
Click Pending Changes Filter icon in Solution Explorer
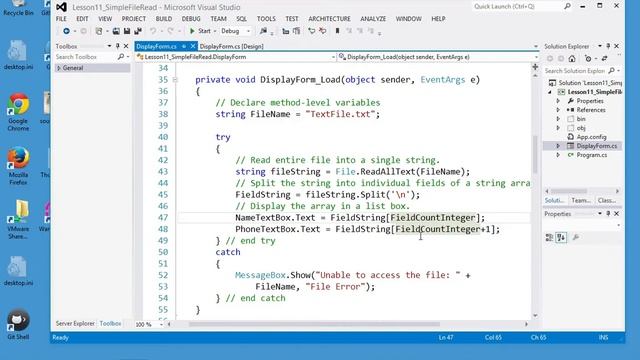point(588,59)
